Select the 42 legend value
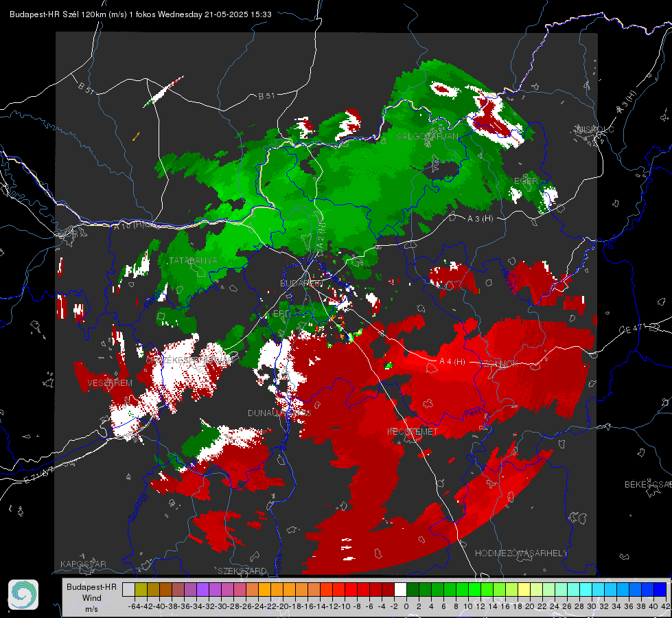 point(666,606)
